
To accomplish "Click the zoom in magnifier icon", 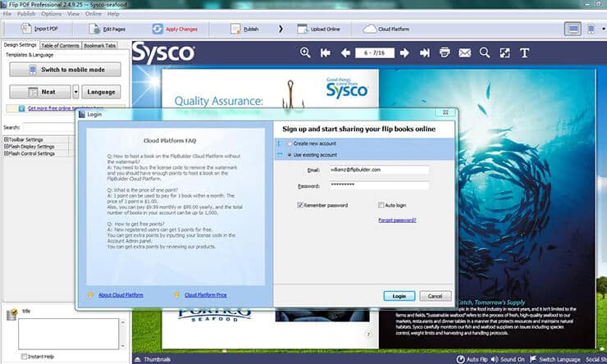I will pos(305,52).
